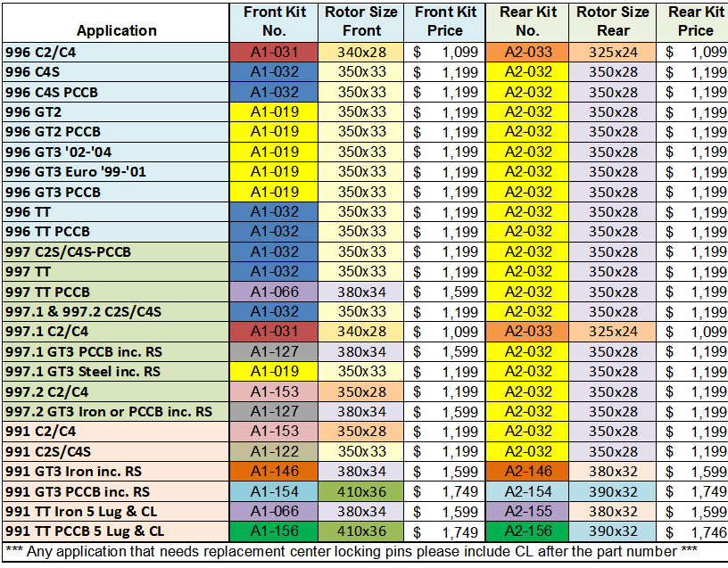The image size is (728, 568).
Task: Select the 1,746 rear kit price value
Action: point(692,531)
